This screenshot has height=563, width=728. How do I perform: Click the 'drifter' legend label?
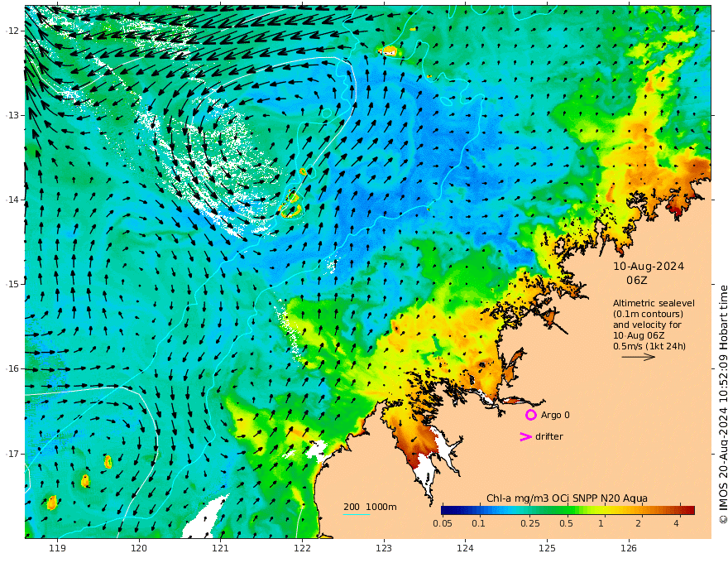coord(549,436)
